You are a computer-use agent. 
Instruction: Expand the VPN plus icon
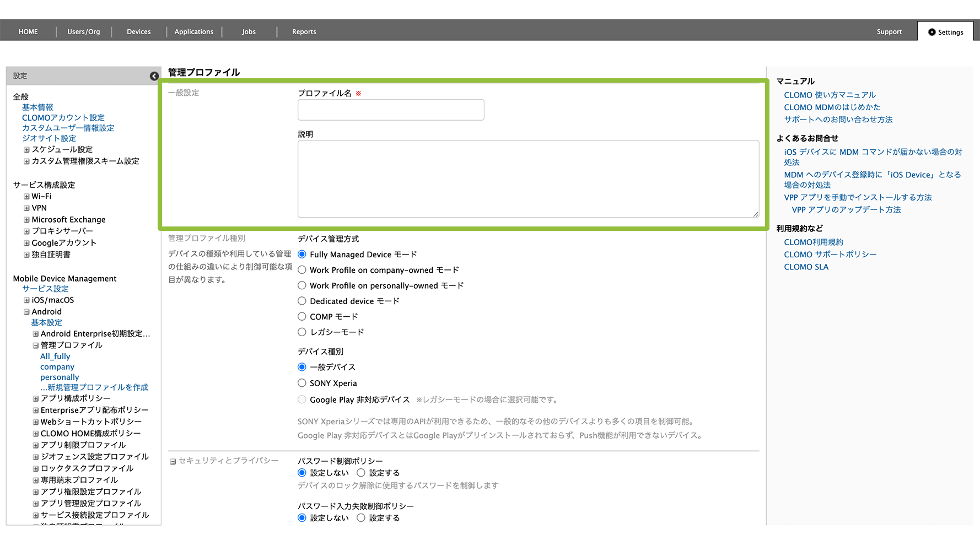coord(26,208)
